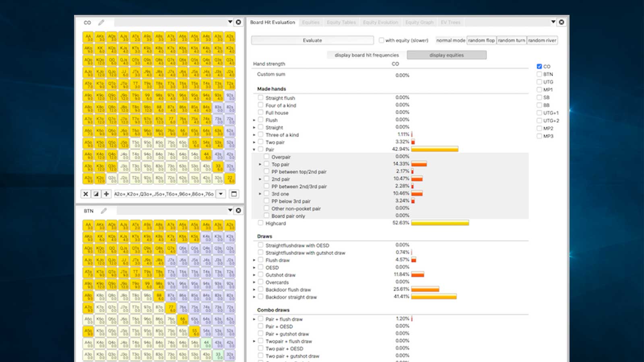Select the 92s hand cell in CO grid

point(230,96)
